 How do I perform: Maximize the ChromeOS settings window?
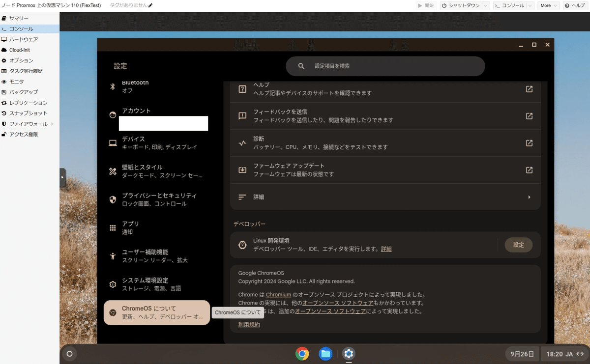(x=534, y=45)
